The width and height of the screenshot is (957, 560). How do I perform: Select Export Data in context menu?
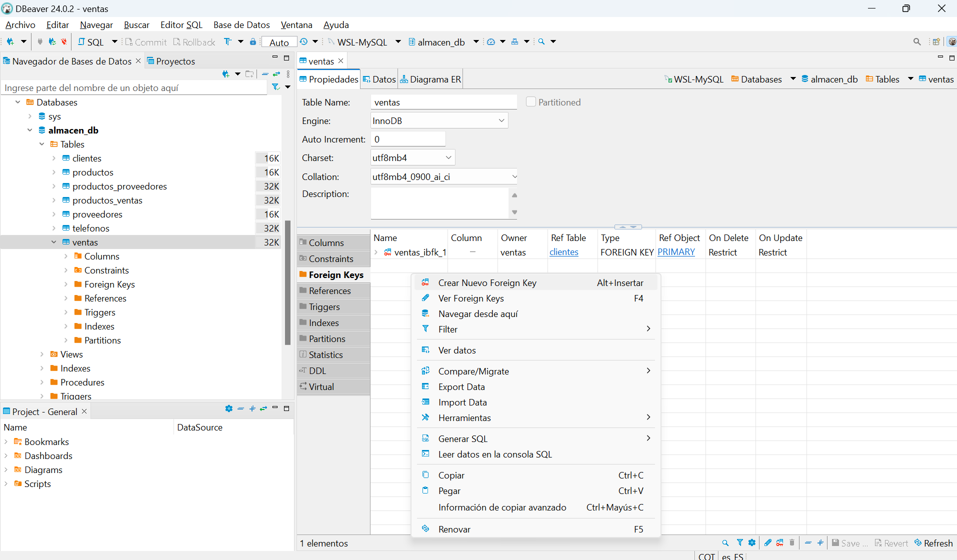tap(535, 386)
